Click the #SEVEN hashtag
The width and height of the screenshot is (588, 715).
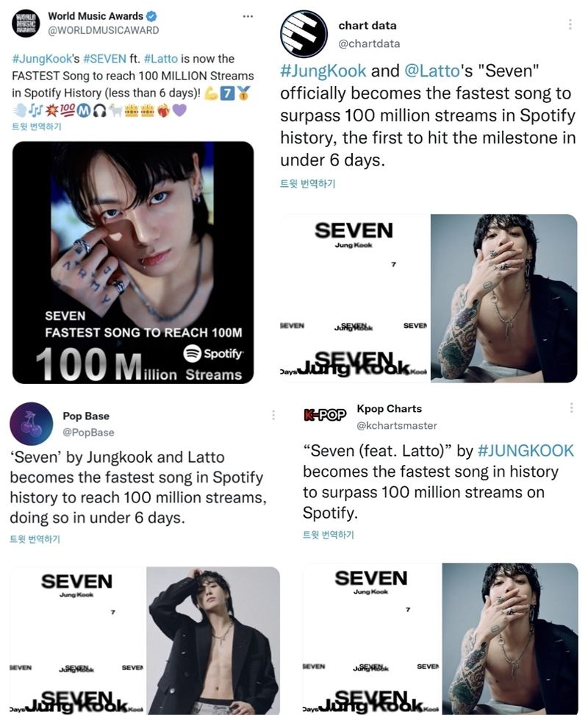click(105, 59)
